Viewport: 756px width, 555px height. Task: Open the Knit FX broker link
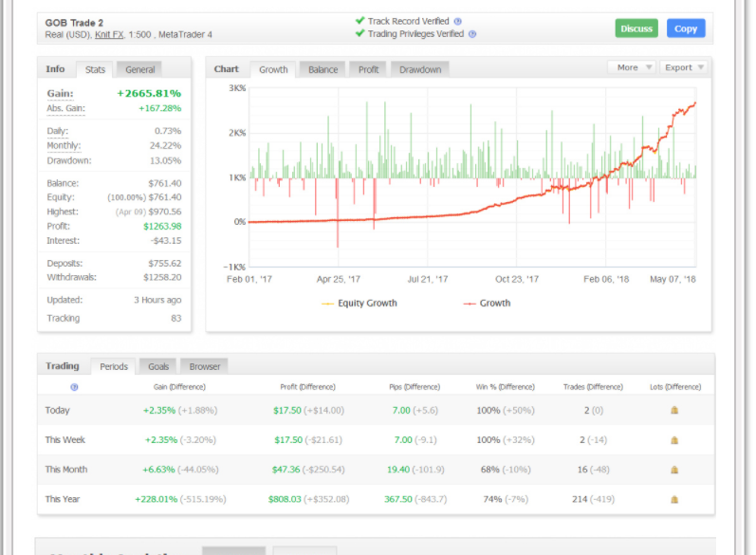coord(109,35)
